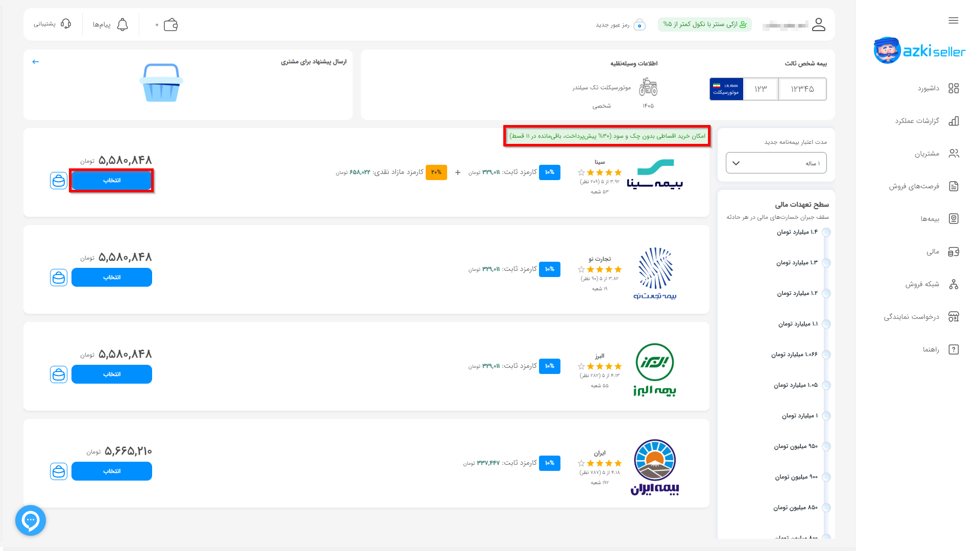Open شبکه فروش network icon
Viewport: 980px width, 551px height.
click(953, 284)
